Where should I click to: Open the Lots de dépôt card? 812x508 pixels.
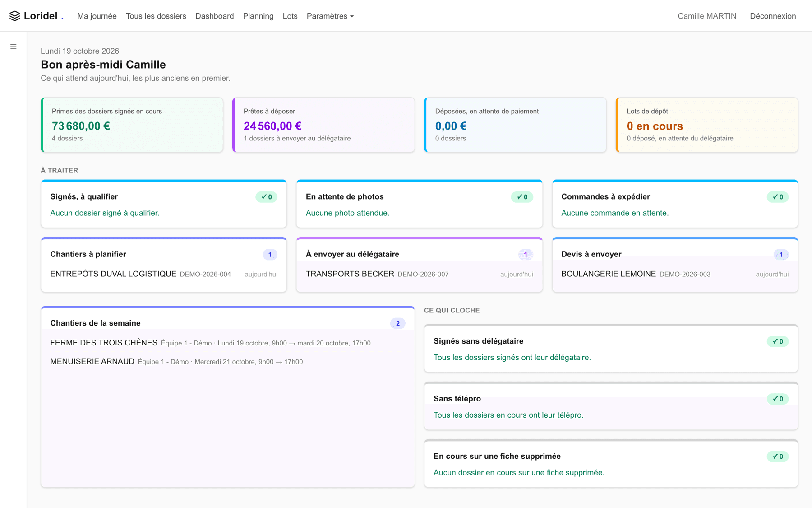coord(707,125)
